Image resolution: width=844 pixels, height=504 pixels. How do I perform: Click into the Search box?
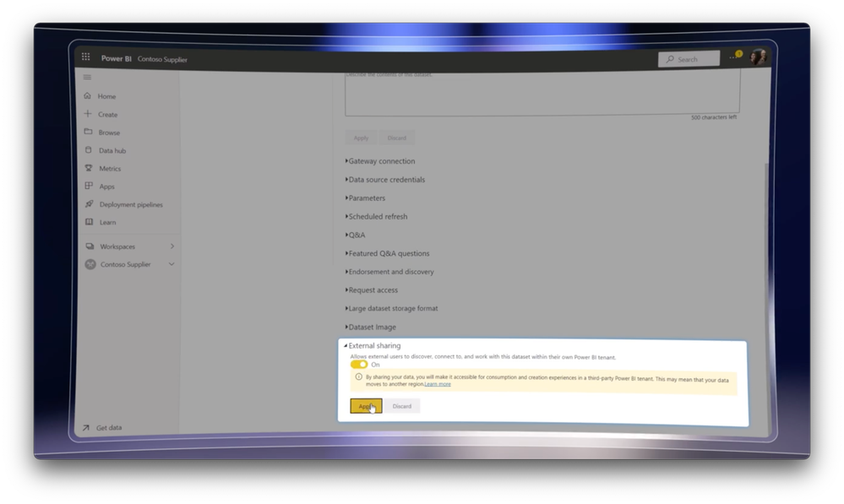[689, 58]
